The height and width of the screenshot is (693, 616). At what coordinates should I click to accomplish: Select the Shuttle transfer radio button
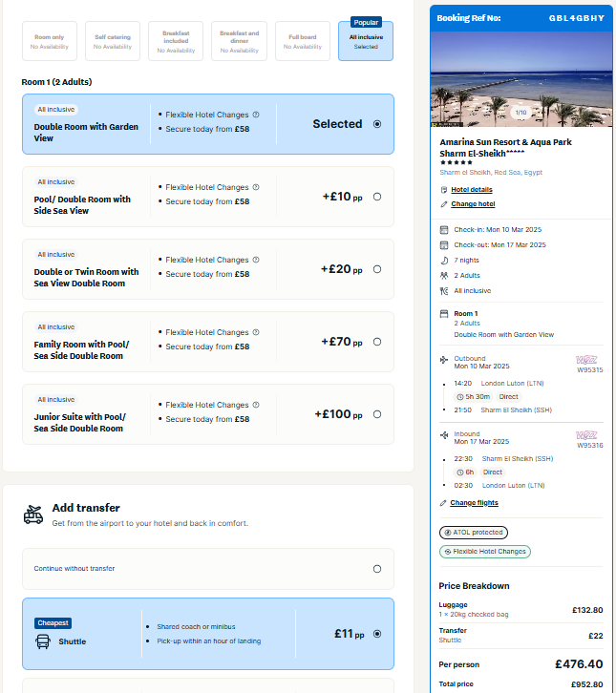pyautogui.click(x=377, y=634)
